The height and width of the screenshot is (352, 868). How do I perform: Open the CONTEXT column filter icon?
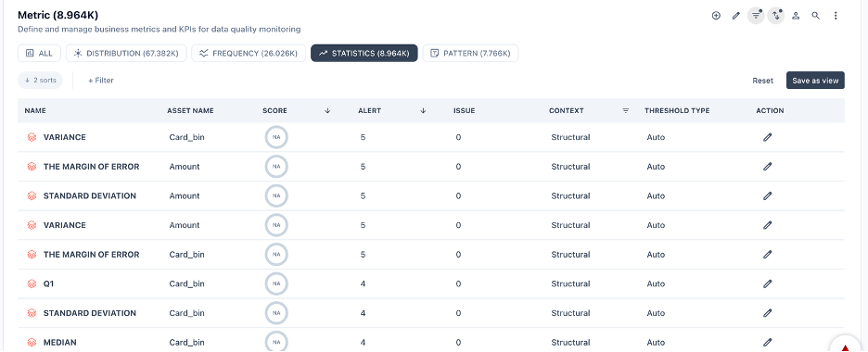tap(626, 110)
